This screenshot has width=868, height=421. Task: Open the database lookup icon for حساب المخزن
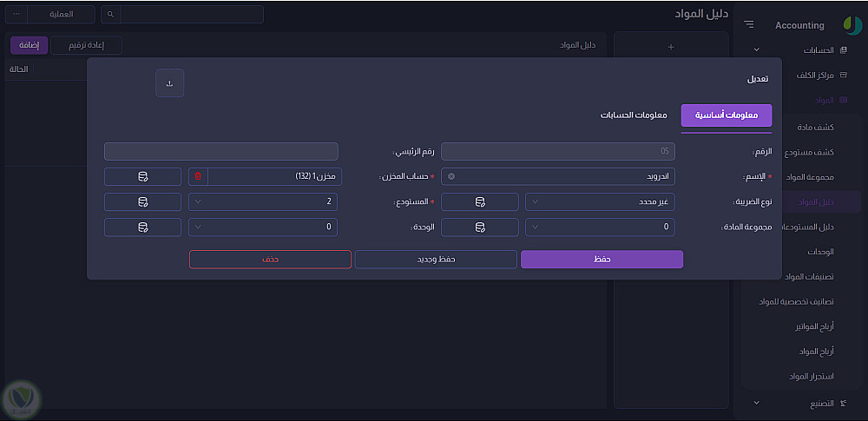pyautogui.click(x=143, y=177)
